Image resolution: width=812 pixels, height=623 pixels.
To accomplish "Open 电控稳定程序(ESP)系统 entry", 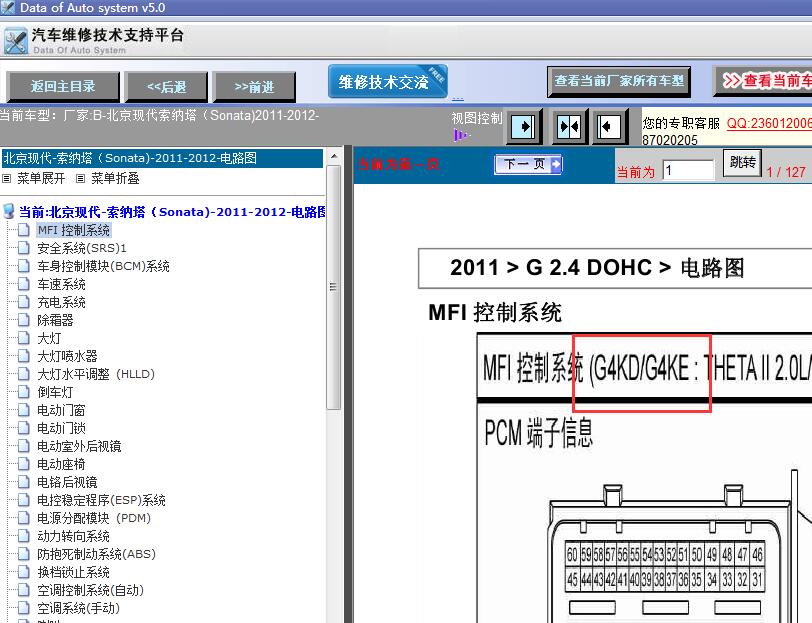I will [x=101, y=500].
